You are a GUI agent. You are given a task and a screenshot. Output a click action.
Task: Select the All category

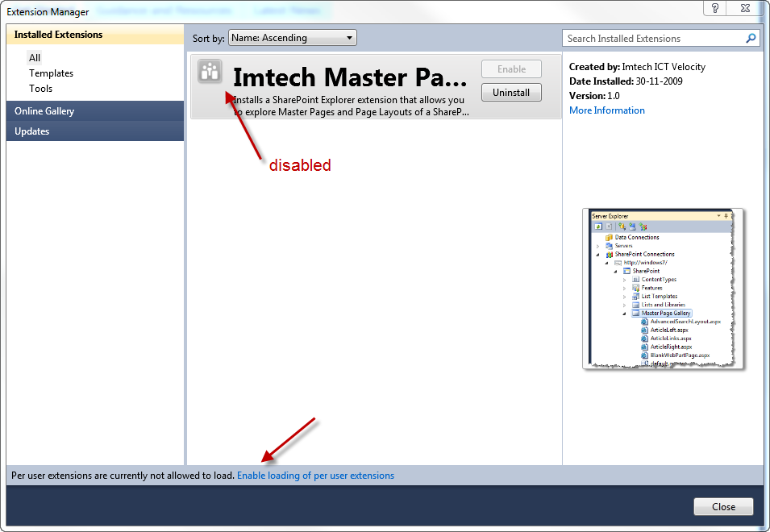coord(35,58)
